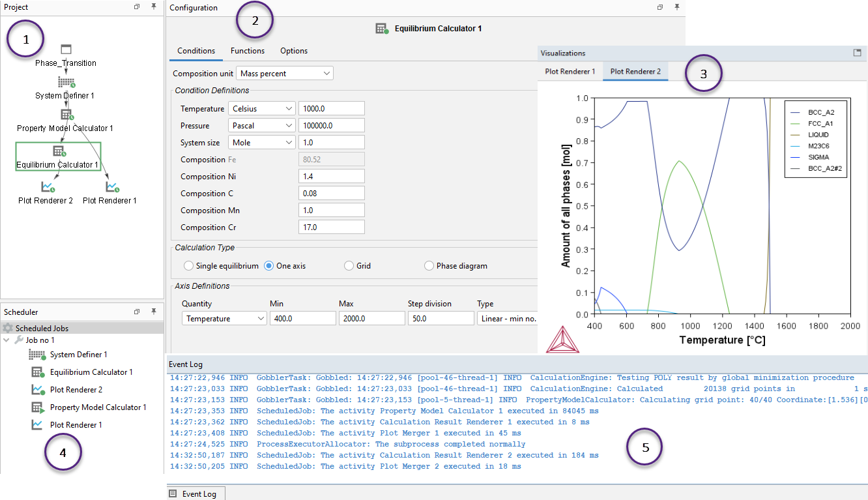Click Plot Renderer 2 icon in Scheduler
This screenshot has width=868, height=500.
tap(37, 390)
